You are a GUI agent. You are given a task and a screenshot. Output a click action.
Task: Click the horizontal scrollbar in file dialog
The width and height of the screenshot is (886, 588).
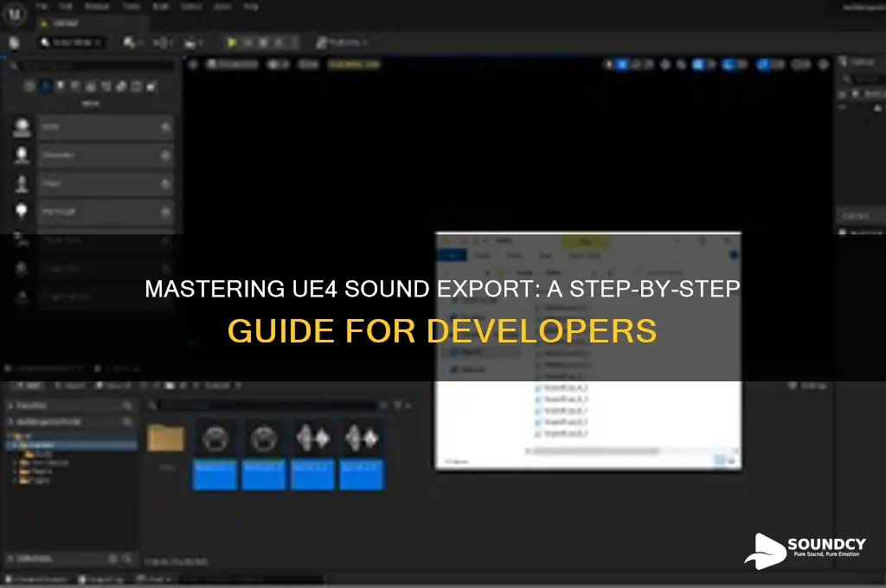click(x=595, y=451)
